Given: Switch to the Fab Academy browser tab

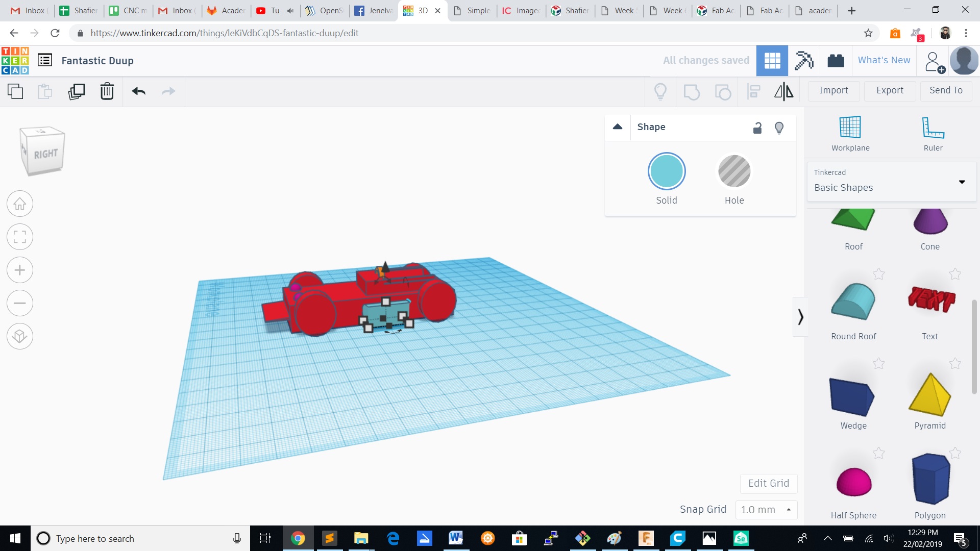Looking at the screenshot, I should tap(715, 10).
